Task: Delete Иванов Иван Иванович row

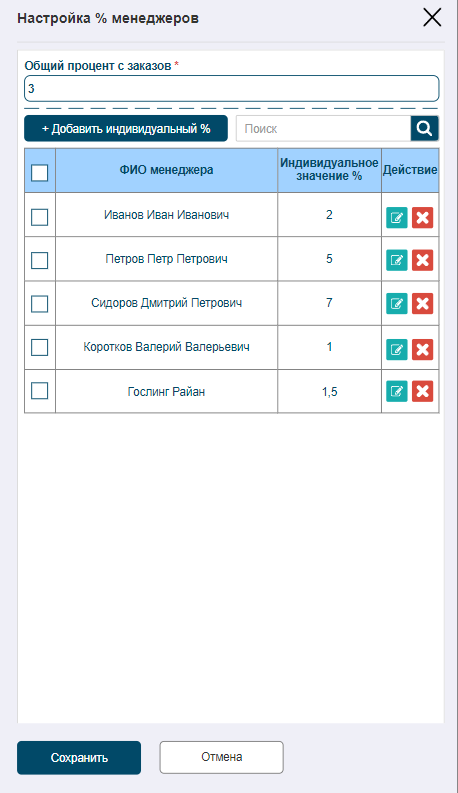Action: [x=423, y=218]
